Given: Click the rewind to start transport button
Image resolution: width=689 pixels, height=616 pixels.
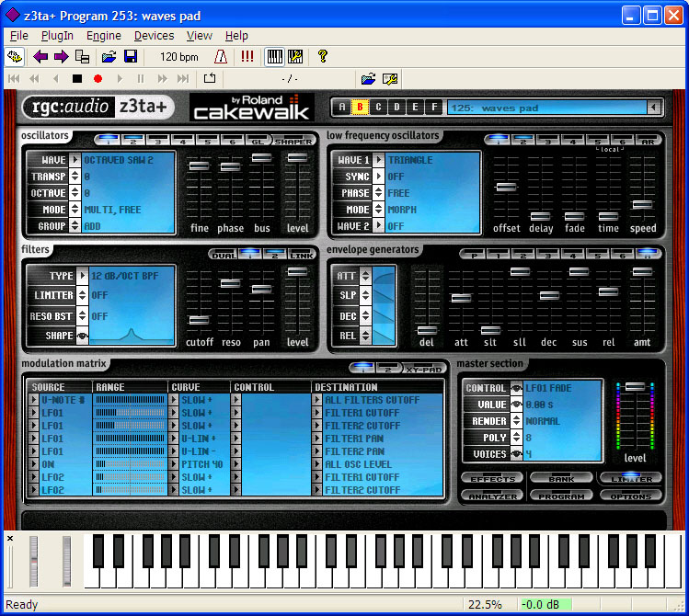Looking at the screenshot, I should pos(14,78).
